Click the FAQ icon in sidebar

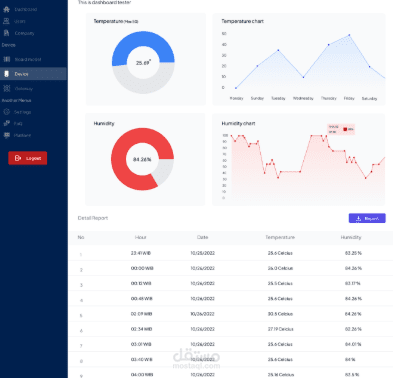(6, 123)
